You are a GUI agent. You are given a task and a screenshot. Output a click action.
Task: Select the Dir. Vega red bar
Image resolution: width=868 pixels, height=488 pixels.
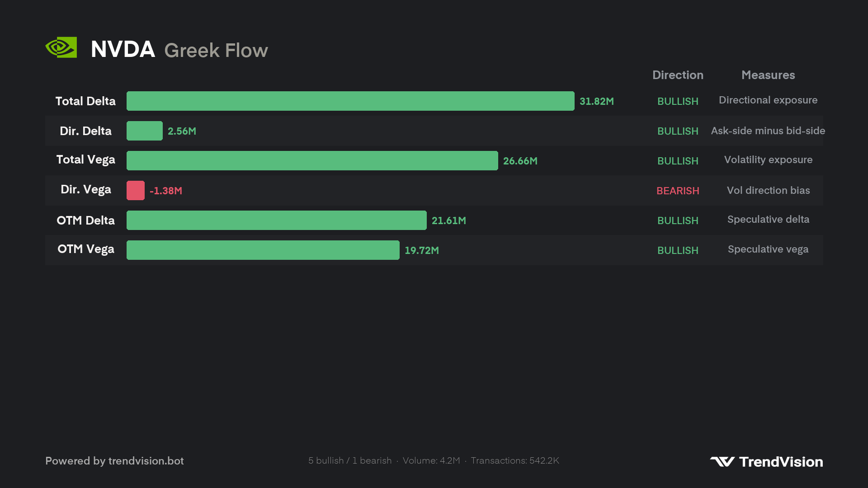point(136,191)
